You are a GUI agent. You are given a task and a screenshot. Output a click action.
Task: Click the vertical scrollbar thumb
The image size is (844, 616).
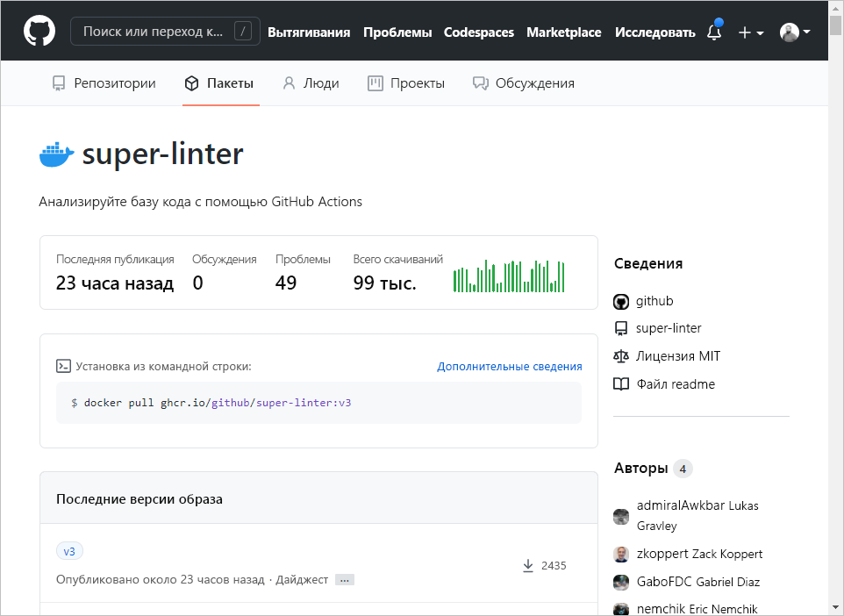(835, 25)
